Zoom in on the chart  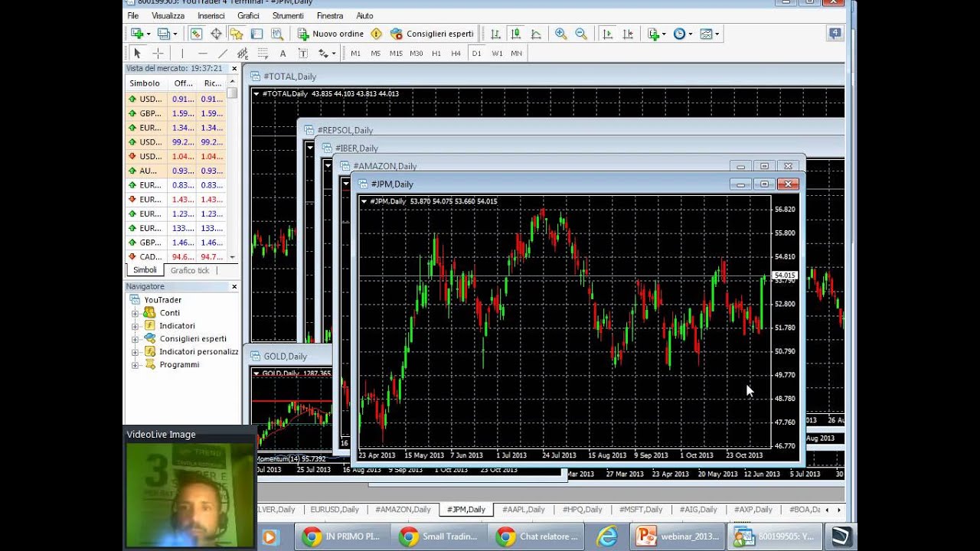coord(560,34)
